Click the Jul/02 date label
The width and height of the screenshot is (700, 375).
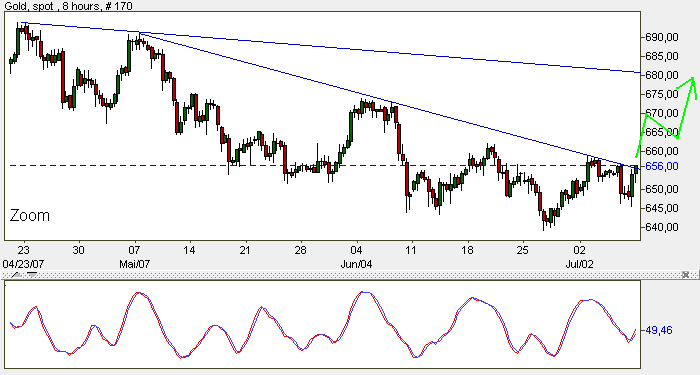click(x=579, y=264)
